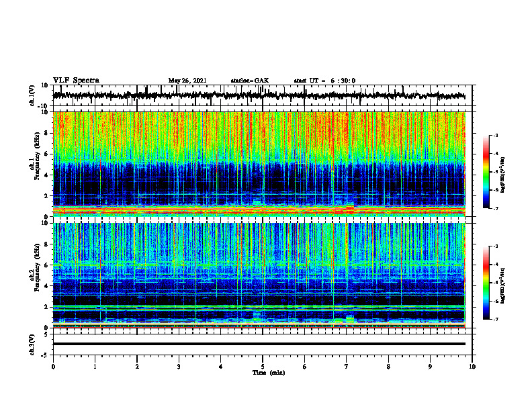Click time axis tick label "1"

(95, 367)
